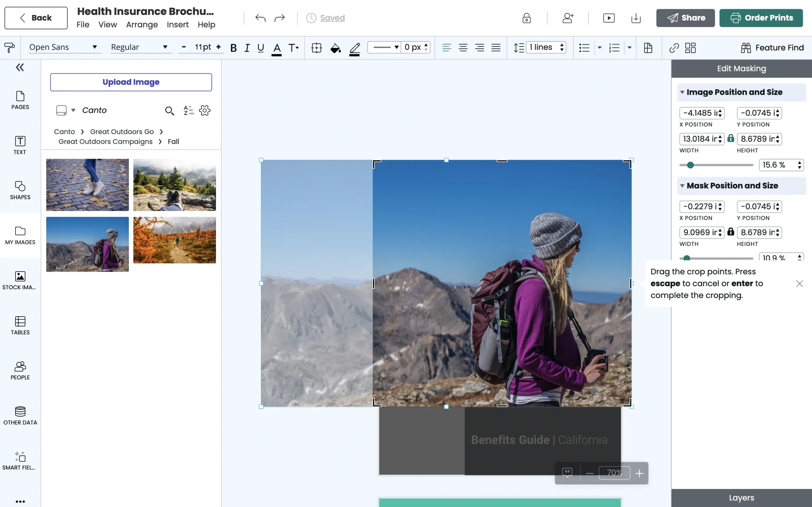Open the fill color bucket tool
This screenshot has height=507, width=812.
pos(335,48)
